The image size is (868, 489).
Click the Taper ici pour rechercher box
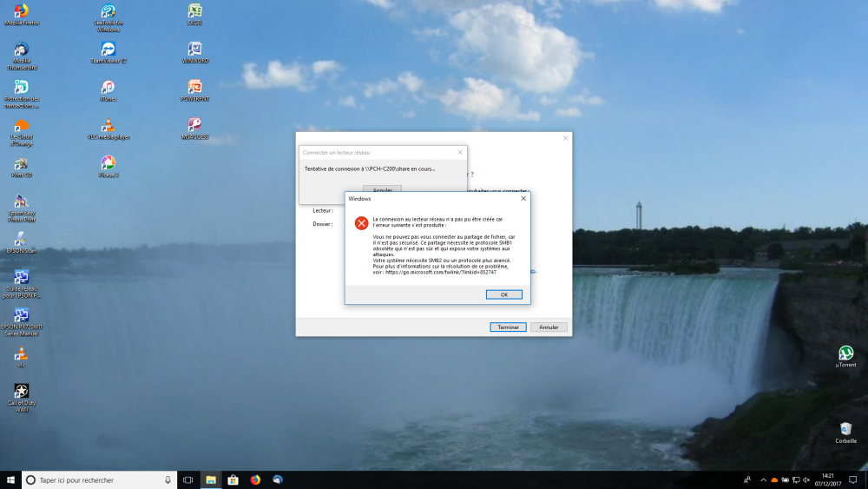99,480
